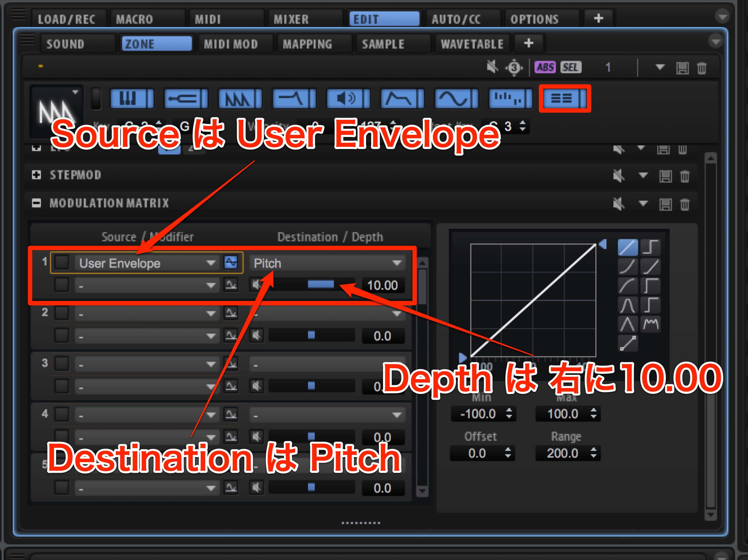Collapse the Modulation Matrix section
748x560 pixels.
(x=36, y=203)
